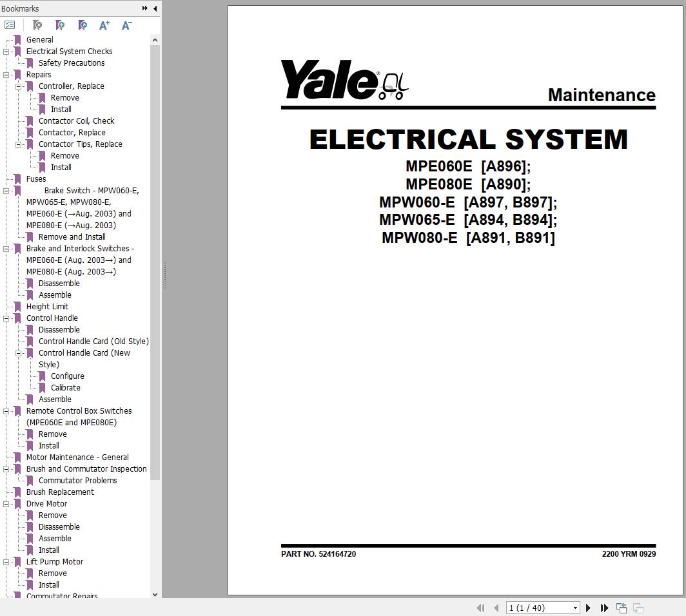Viewport: 686px width, 616px height.
Task: Jump to the last page icon
Action: pos(604,608)
